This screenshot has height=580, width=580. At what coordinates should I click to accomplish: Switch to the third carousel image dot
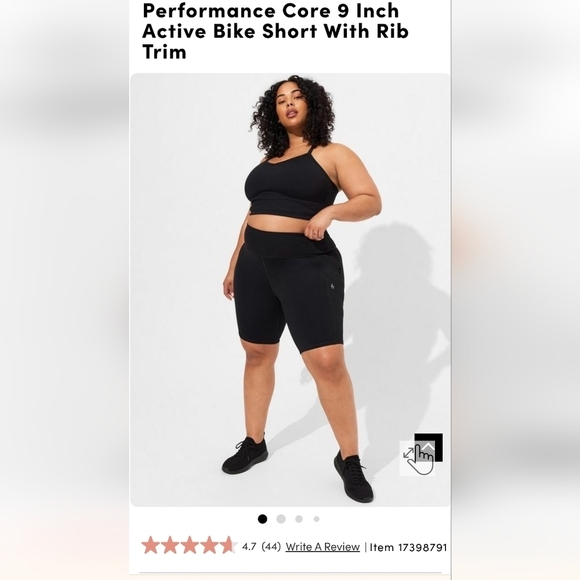coord(299,519)
